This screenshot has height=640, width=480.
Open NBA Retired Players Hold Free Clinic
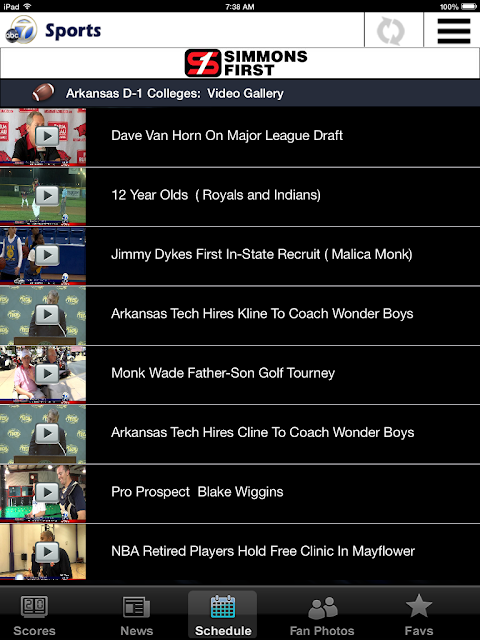[263, 551]
